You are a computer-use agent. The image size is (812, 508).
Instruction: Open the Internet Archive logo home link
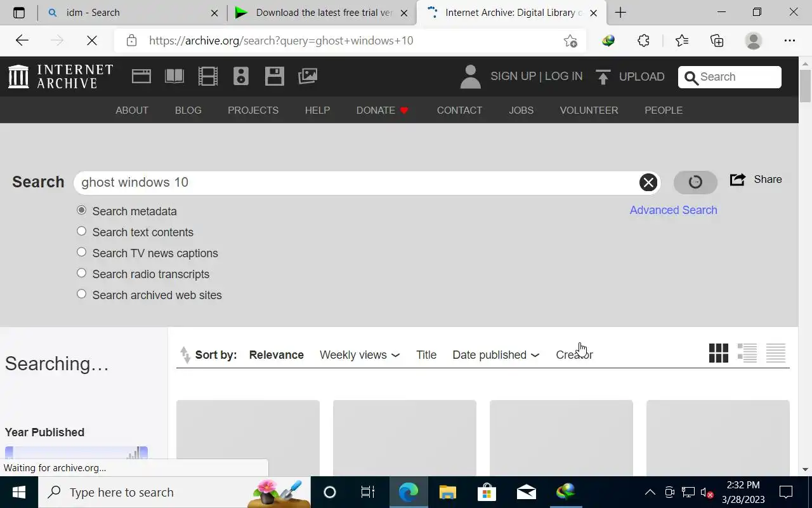click(x=60, y=76)
